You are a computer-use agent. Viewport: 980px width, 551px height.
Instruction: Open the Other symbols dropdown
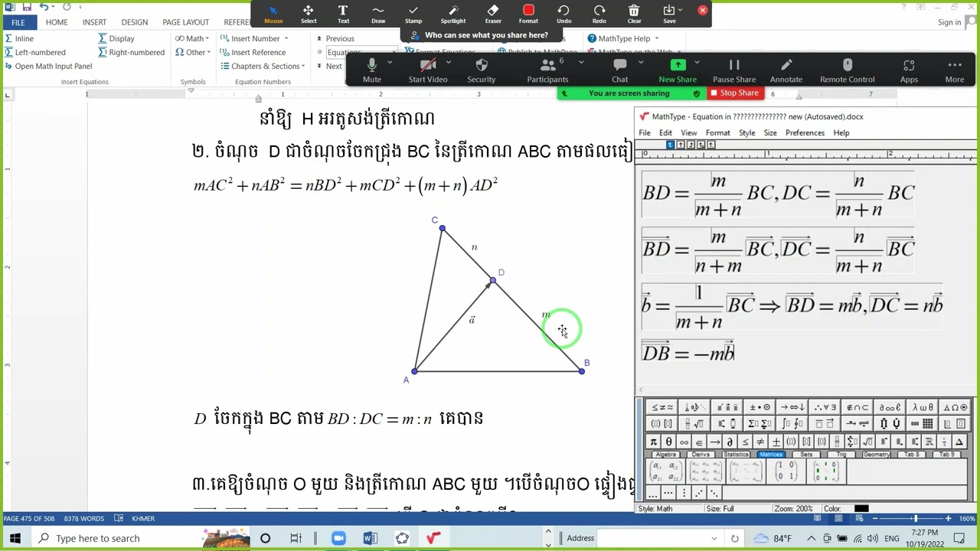(x=194, y=52)
